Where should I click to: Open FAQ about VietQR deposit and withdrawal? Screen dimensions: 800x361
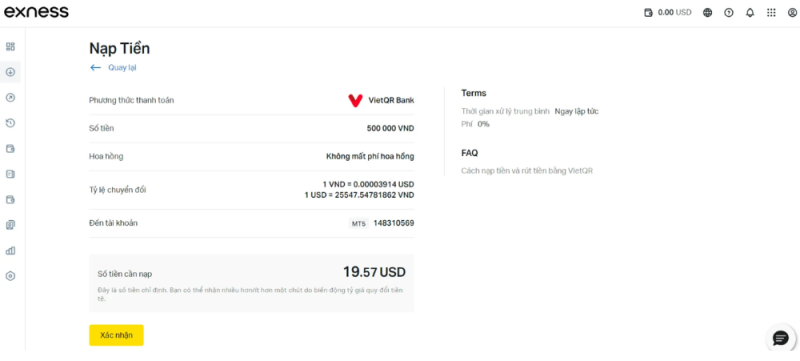tap(527, 171)
